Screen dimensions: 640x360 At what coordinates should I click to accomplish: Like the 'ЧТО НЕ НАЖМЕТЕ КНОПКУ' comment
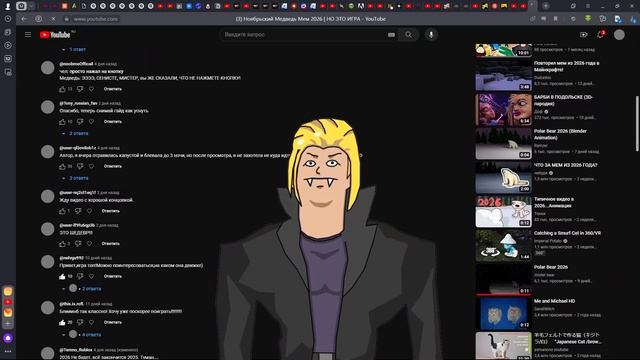coord(62,89)
